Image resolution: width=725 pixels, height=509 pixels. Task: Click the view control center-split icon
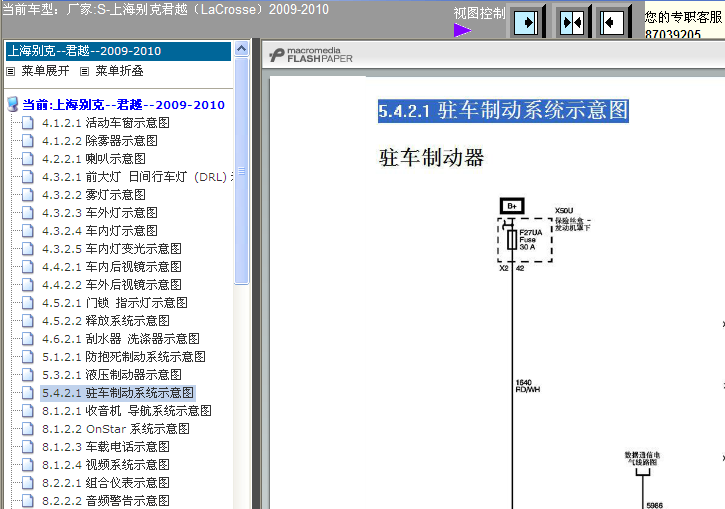pos(571,22)
